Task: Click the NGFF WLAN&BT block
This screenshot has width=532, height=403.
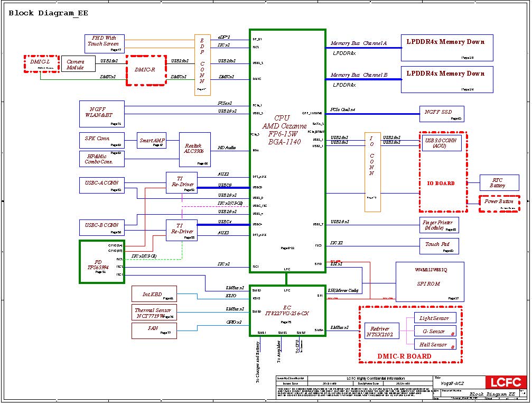Action: point(102,114)
